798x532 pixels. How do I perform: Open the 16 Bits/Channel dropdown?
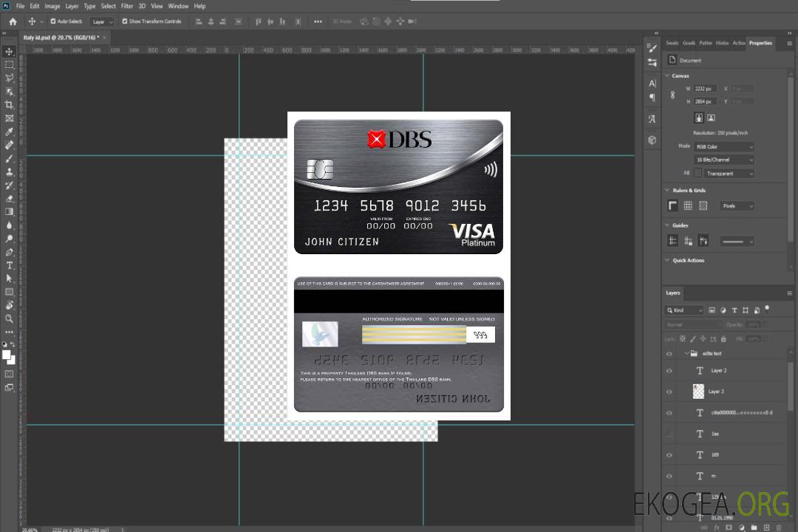point(724,160)
